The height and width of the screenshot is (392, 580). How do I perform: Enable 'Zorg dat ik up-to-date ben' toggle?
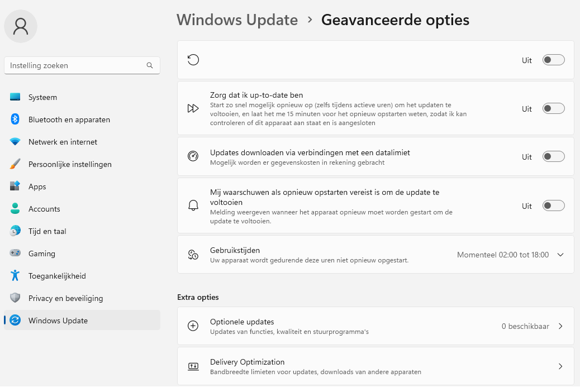(553, 108)
